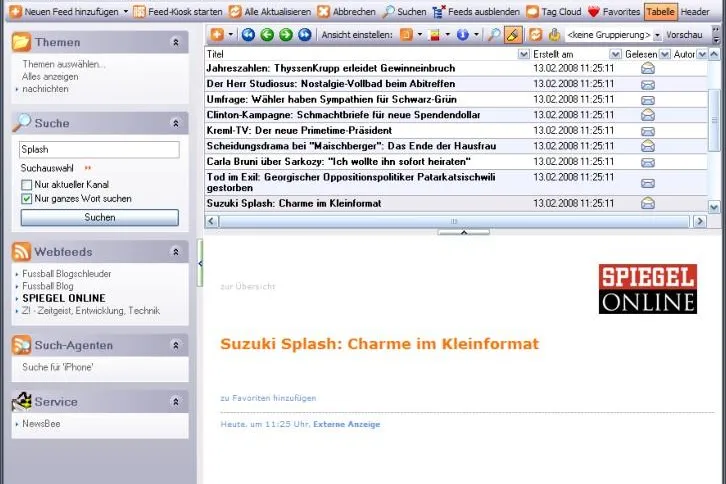Click envelope icon on Suzuki Splash row
The image size is (726, 484).
click(x=648, y=203)
